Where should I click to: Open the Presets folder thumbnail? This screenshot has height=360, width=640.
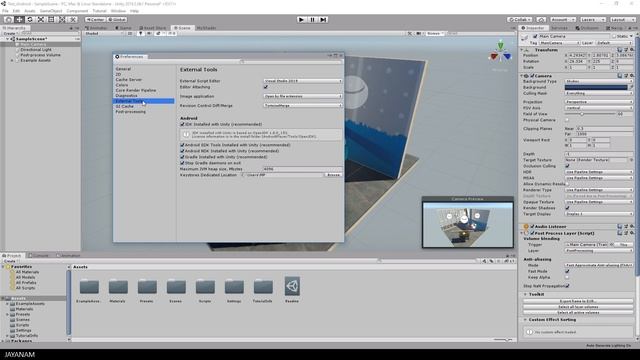[x=147, y=287]
